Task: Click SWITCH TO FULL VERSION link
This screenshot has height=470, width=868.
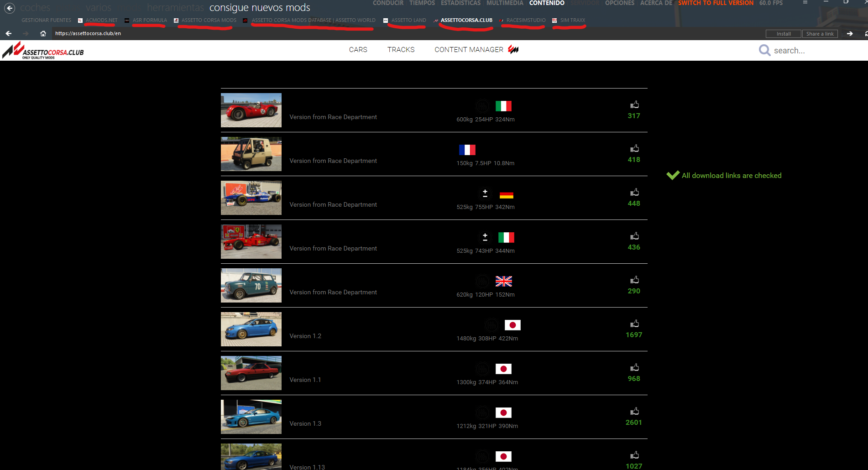Action: [716, 3]
